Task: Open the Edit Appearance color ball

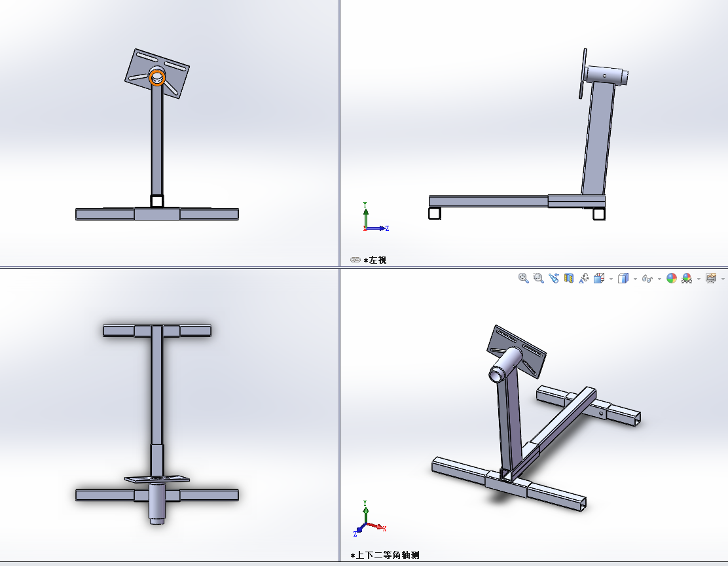Action: pyautogui.click(x=671, y=278)
